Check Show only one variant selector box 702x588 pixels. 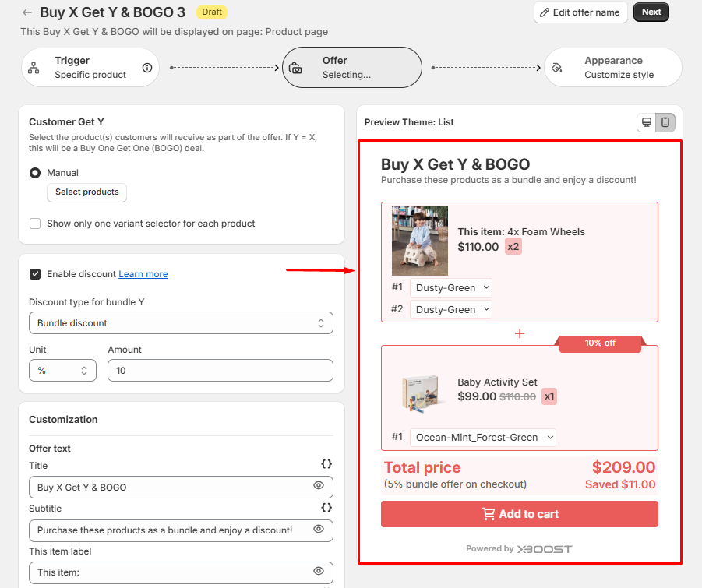35,224
